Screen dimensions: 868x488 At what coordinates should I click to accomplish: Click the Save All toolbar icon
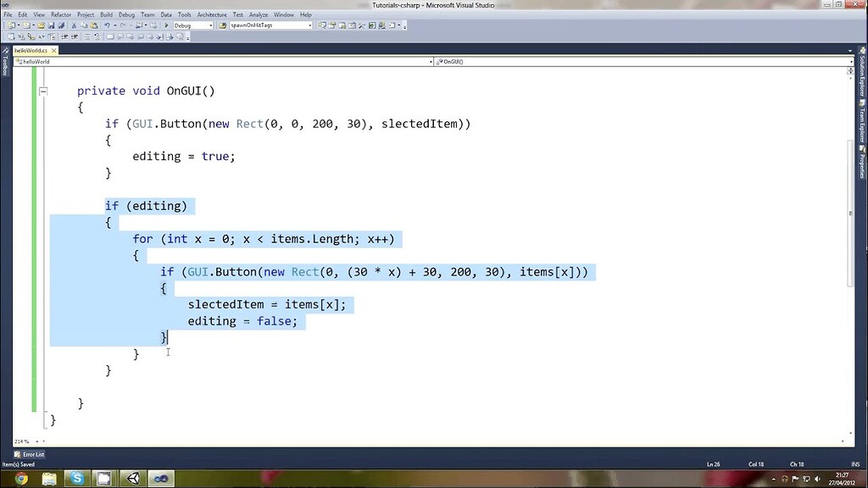click(61, 25)
